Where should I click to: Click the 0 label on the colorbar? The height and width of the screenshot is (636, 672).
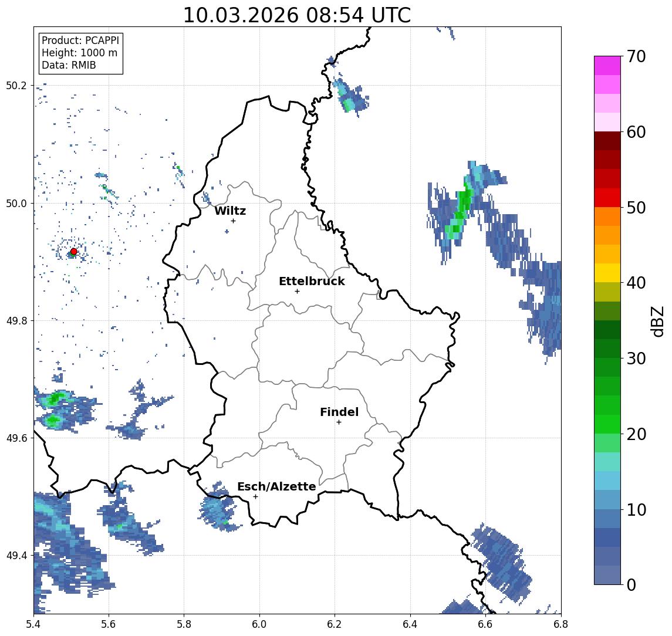point(632,584)
